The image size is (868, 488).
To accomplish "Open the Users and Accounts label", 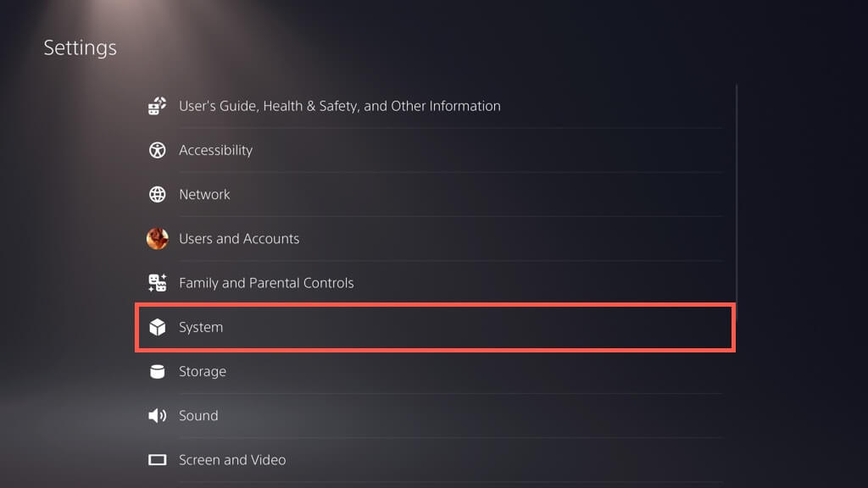I will pyautogui.click(x=239, y=239).
